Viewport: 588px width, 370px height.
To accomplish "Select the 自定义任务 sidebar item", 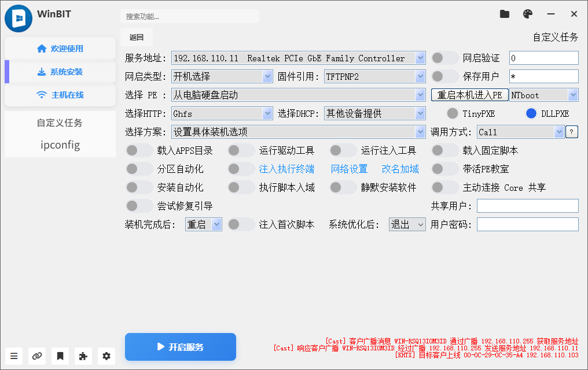I will 60,123.
